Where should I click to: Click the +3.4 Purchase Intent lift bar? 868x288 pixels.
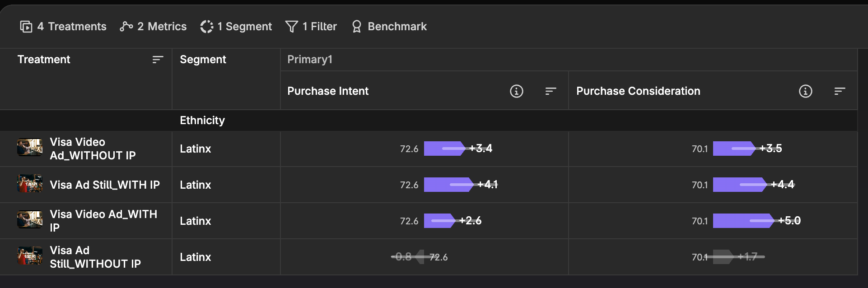pos(445,149)
